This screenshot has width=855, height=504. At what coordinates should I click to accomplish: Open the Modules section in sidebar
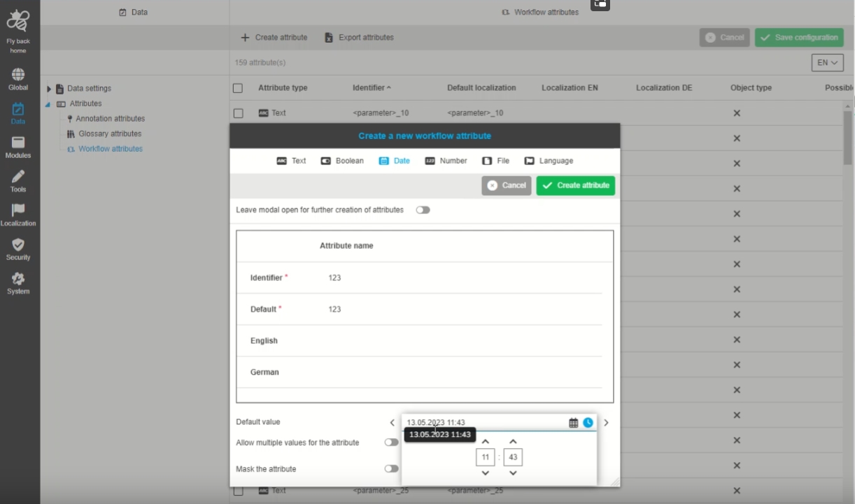point(18,147)
